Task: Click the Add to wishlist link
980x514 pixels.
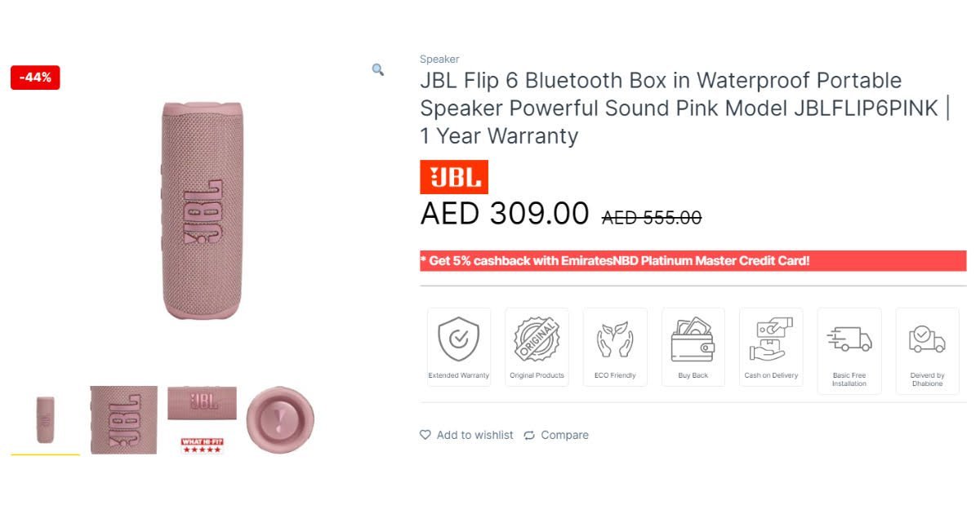Action: tap(474, 435)
